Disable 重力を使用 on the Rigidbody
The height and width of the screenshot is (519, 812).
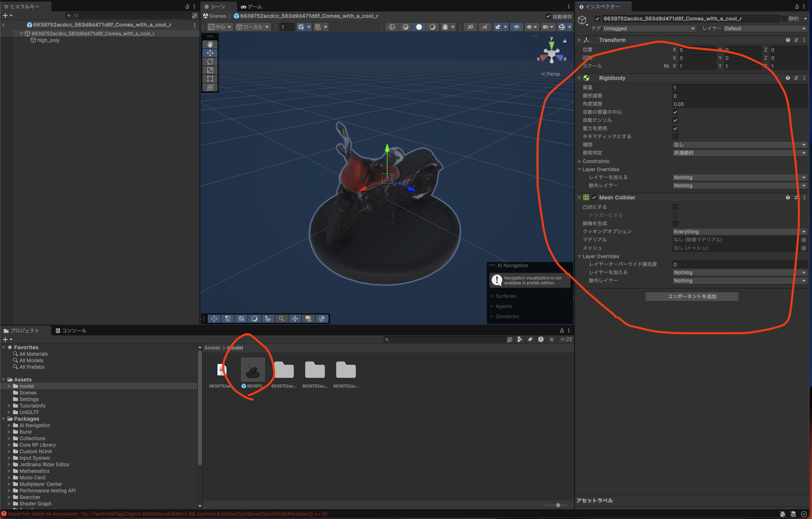[x=675, y=128]
